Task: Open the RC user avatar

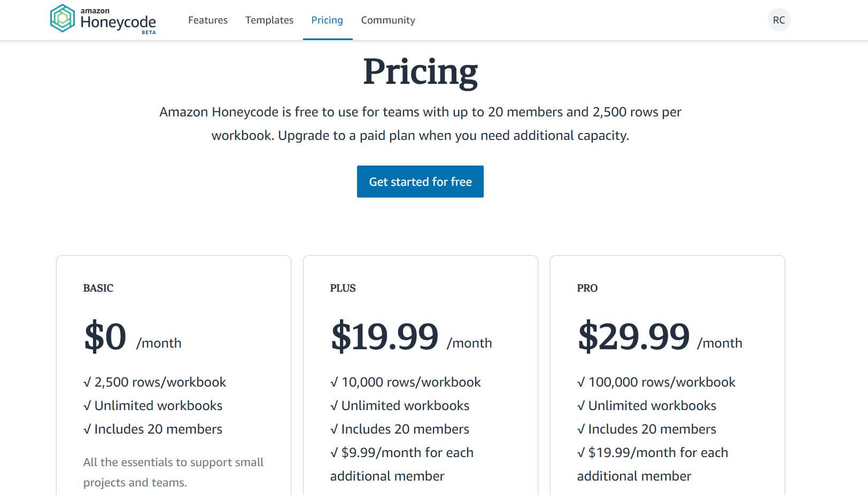Action: (x=779, y=20)
